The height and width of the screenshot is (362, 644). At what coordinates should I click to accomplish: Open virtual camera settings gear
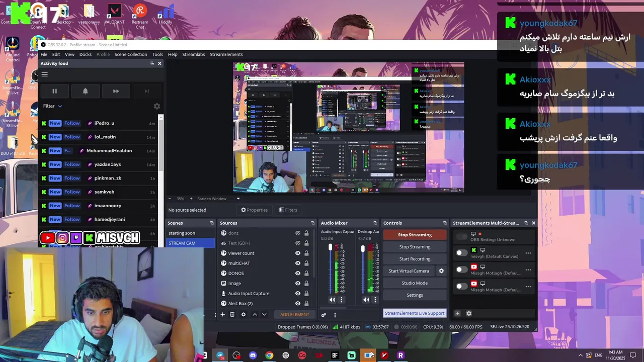click(x=441, y=271)
